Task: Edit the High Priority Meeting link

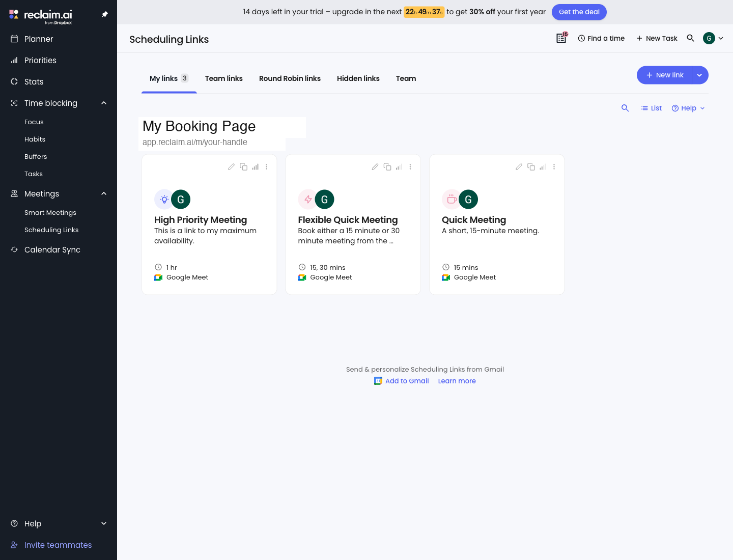Action: click(231, 166)
